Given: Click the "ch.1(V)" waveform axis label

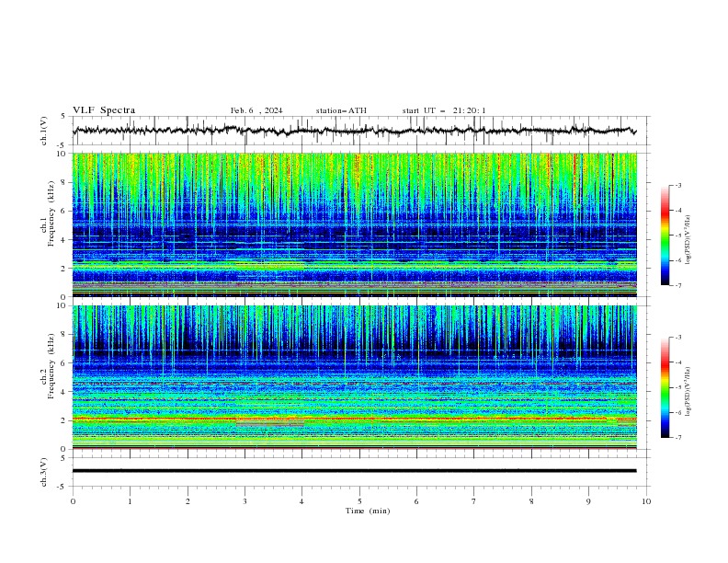Looking at the screenshot, I should [44, 131].
